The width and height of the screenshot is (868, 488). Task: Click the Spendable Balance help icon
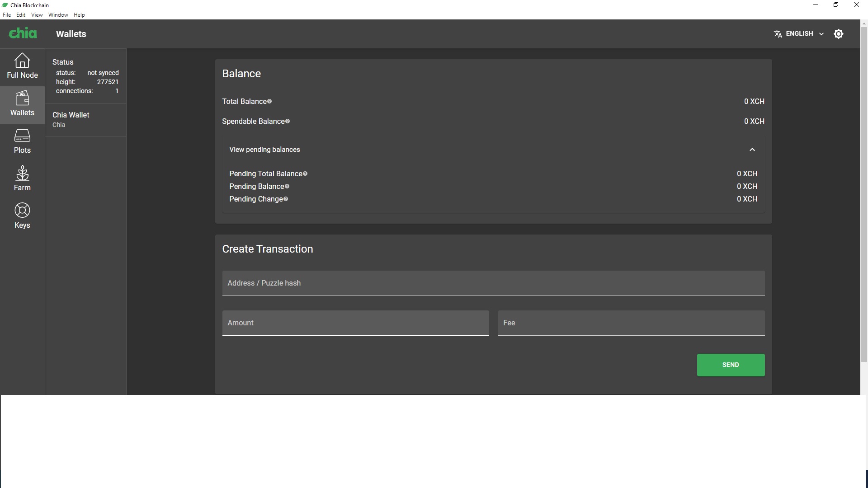(288, 121)
